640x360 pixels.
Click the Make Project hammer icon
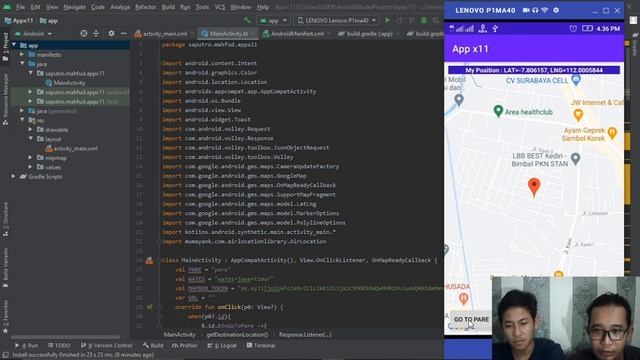click(247, 20)
